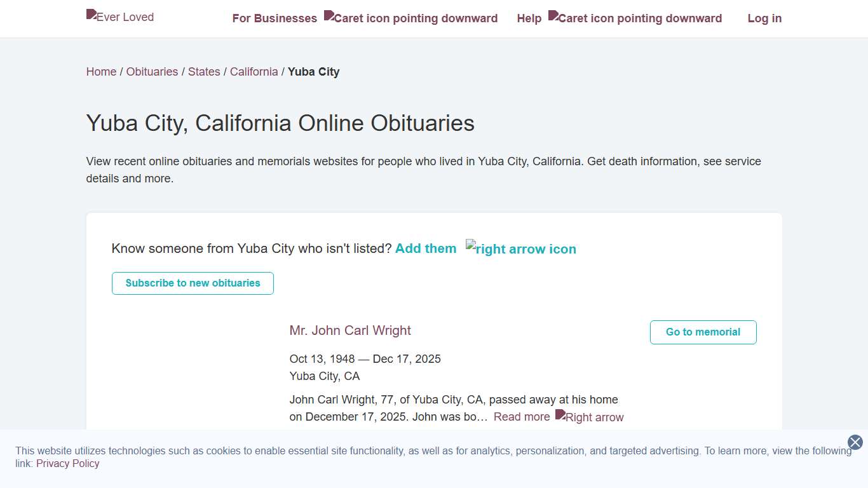Expand the Help caret icon
This screenshot has height=488, width=868.
pos(635,18)
